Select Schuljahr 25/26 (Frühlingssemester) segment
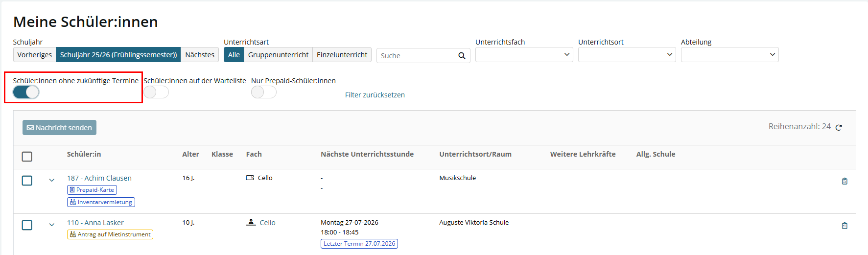The image size is (868, 255). (x=118, y=55)
